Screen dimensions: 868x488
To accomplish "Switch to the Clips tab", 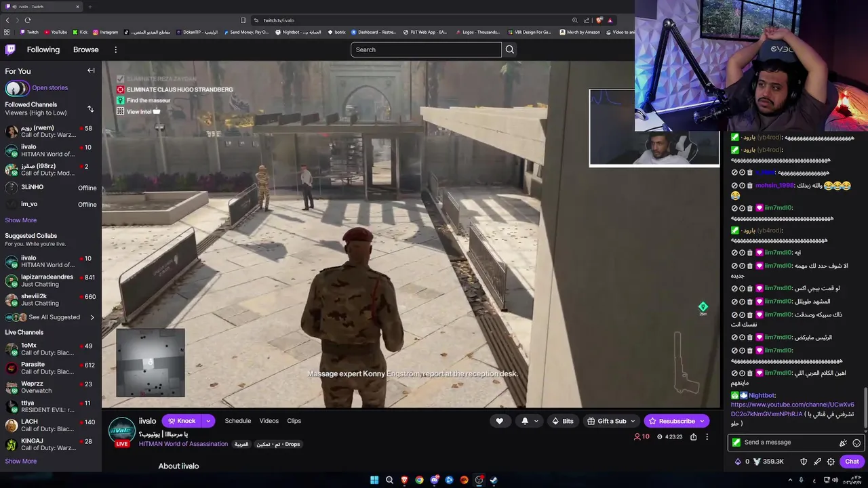I will [294, 421].
